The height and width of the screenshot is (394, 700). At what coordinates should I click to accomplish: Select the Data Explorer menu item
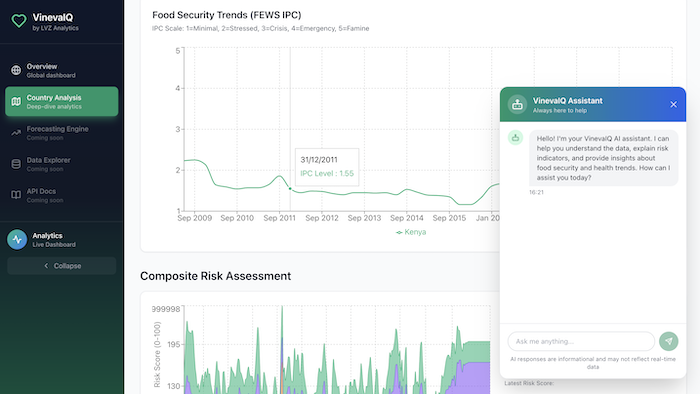pos(62,164)
